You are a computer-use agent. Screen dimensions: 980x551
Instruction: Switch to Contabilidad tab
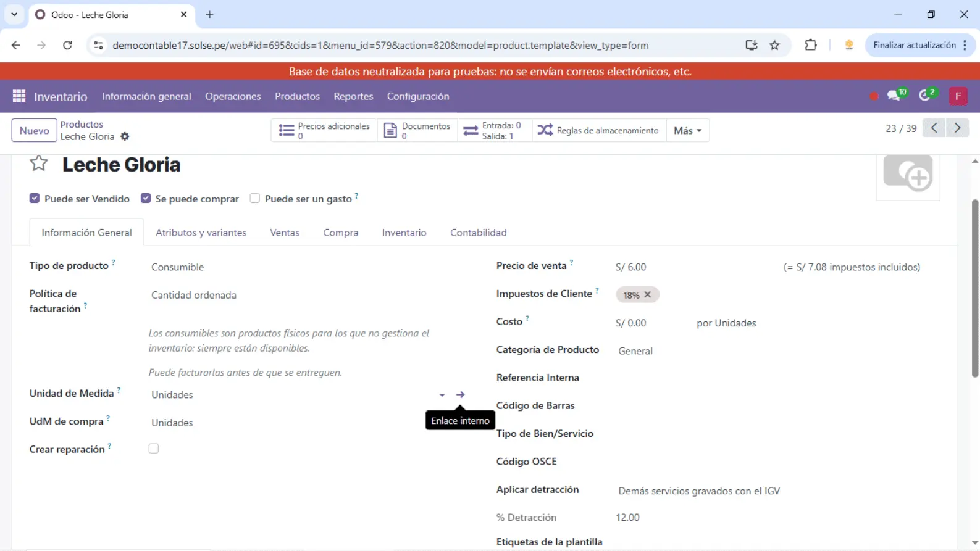click(479, 233)
